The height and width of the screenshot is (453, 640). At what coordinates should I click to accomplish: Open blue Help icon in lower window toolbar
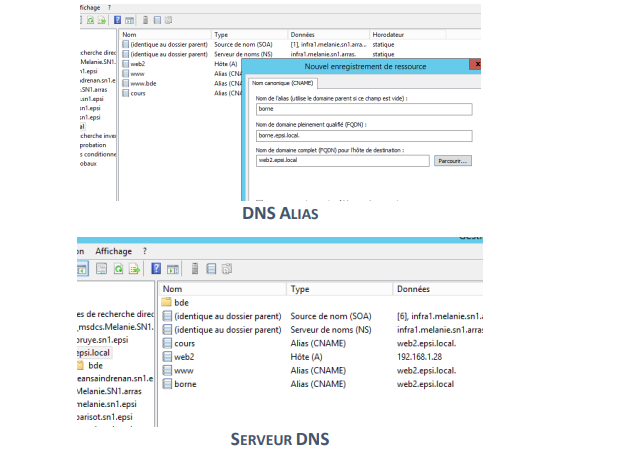[156, 268]
